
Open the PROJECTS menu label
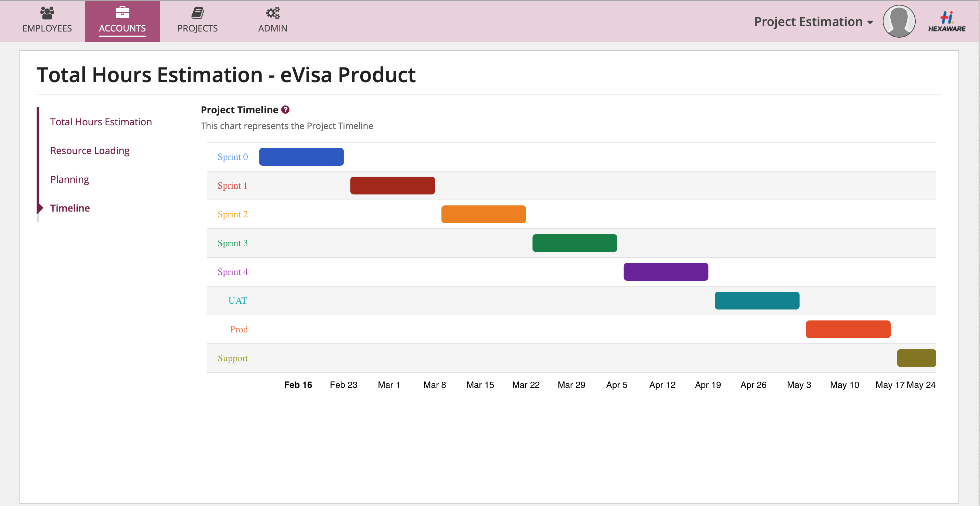(197, 28)
